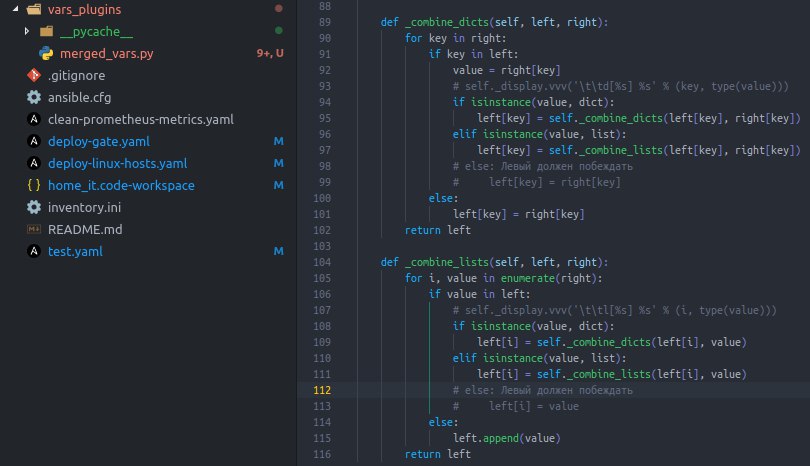Click the Ansible icon of test.yaml
Viewport: 810px width, 466px height.
click(34, 251)
